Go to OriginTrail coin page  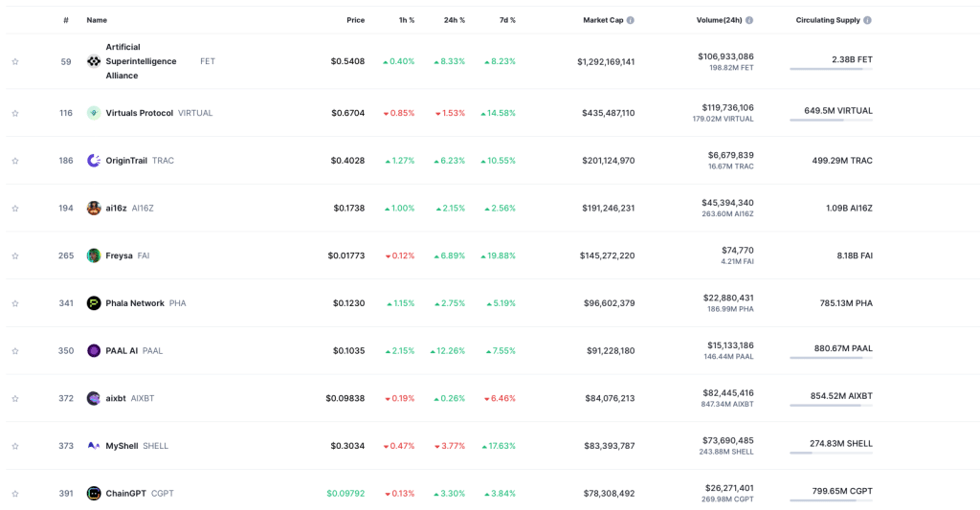[x=126, y=161]
